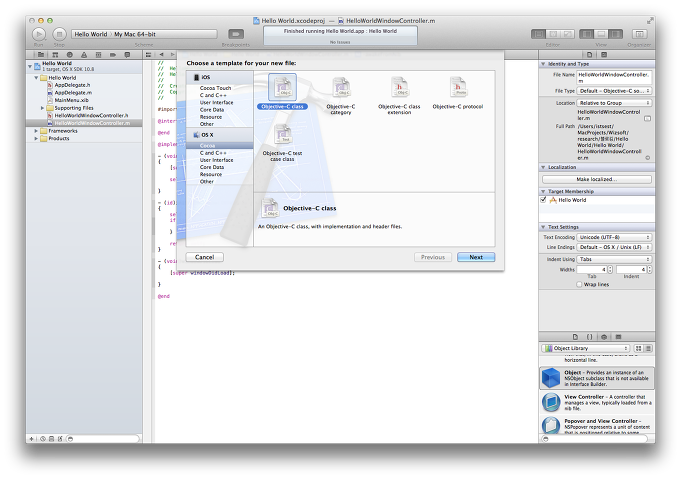Screen dimensions: 681x479
Task: Choose the Objective-C class template
Action: tap(282, 92)
